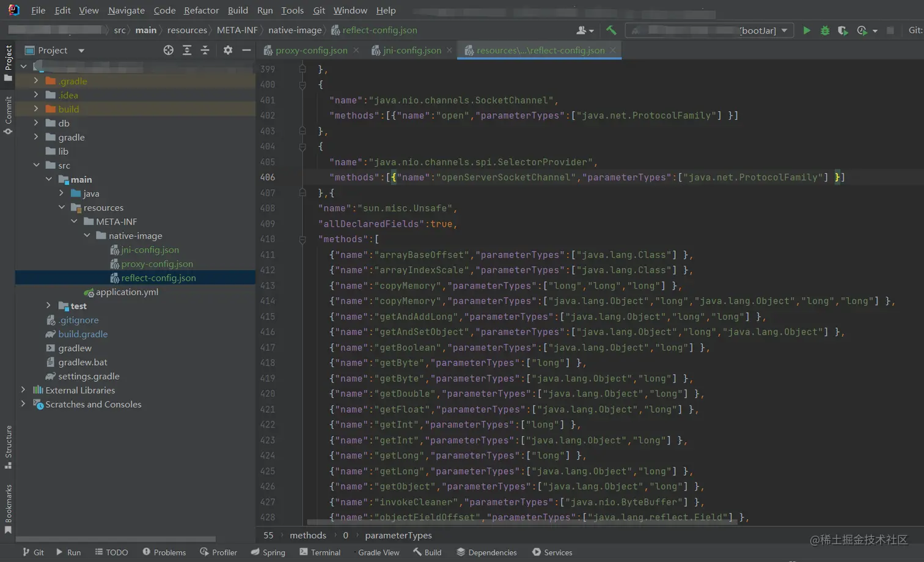Viewport: 924px width, 562px height.
Task: Open the profiler run icon
Action: click(x=862, y=30)
